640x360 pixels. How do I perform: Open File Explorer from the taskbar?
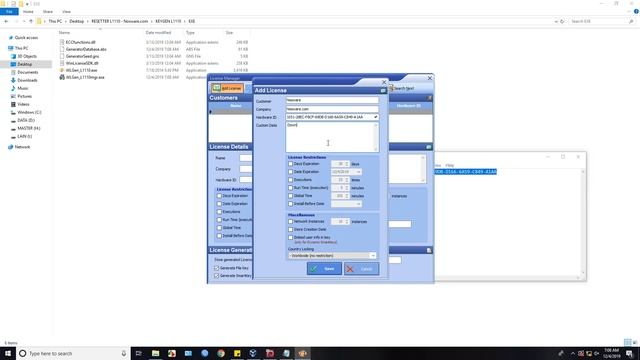(156, 353)
